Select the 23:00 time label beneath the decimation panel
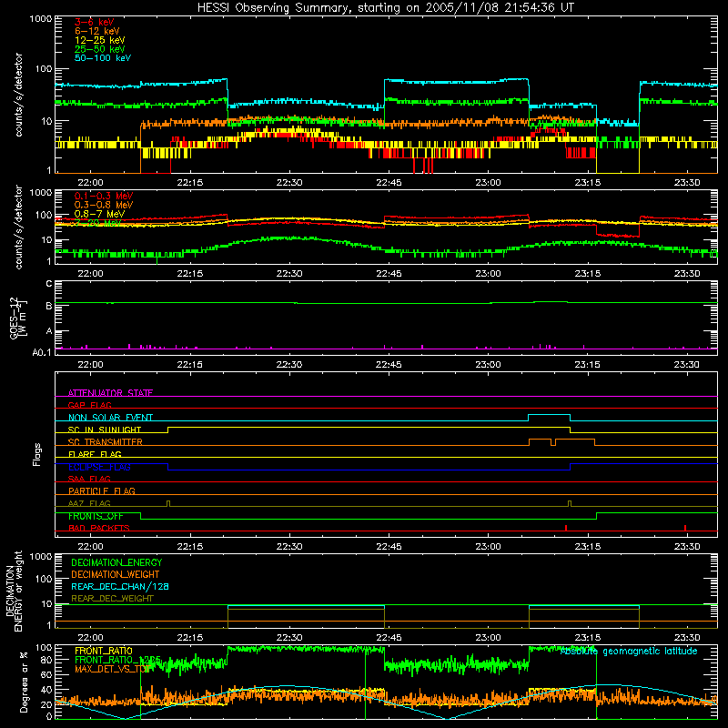The image size is (728, 728). click(488, 638)
